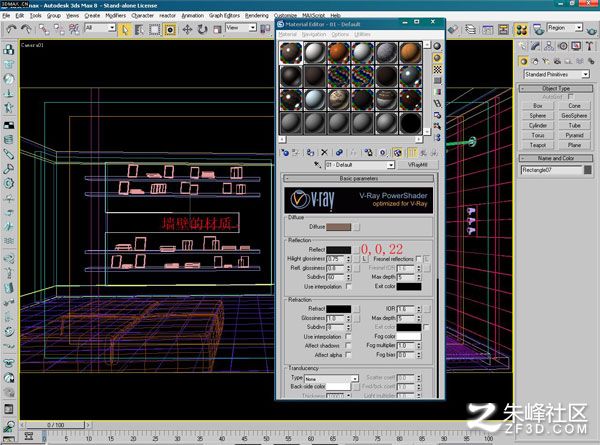Open the View reference coordinate dropdown

(x=241, y=28)
